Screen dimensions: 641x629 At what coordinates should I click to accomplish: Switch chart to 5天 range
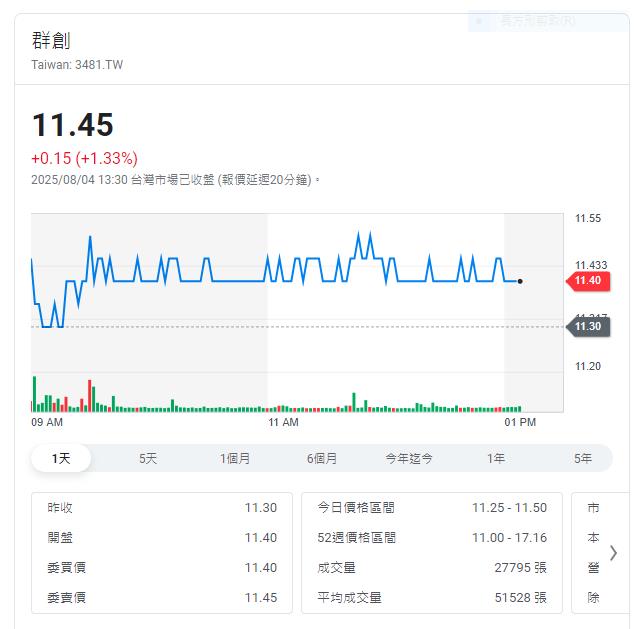(x=148, y=458)
